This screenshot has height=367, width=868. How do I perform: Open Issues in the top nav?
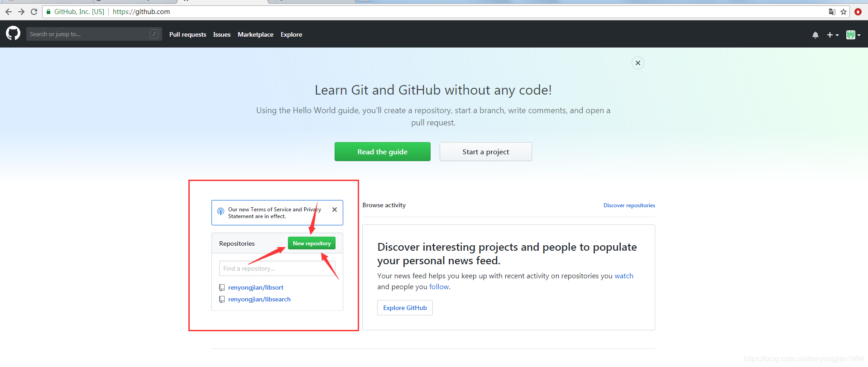point(222,34)
